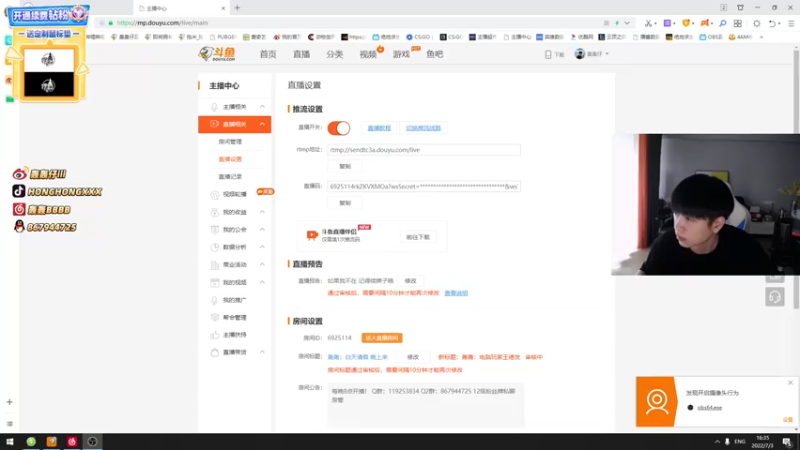Click the browser undo arrow icon
This screenshot has height=450, width=800.
772,23
